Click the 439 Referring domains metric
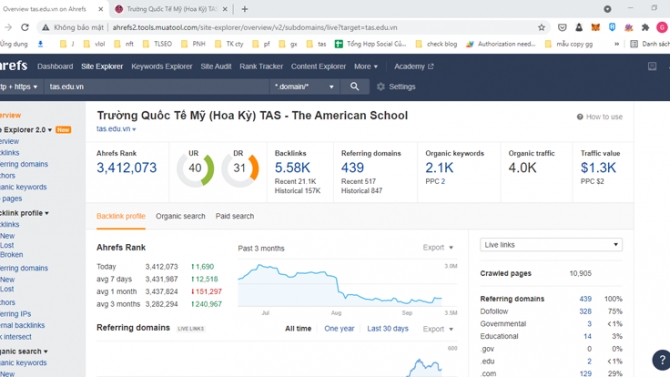 pos(352,168)
